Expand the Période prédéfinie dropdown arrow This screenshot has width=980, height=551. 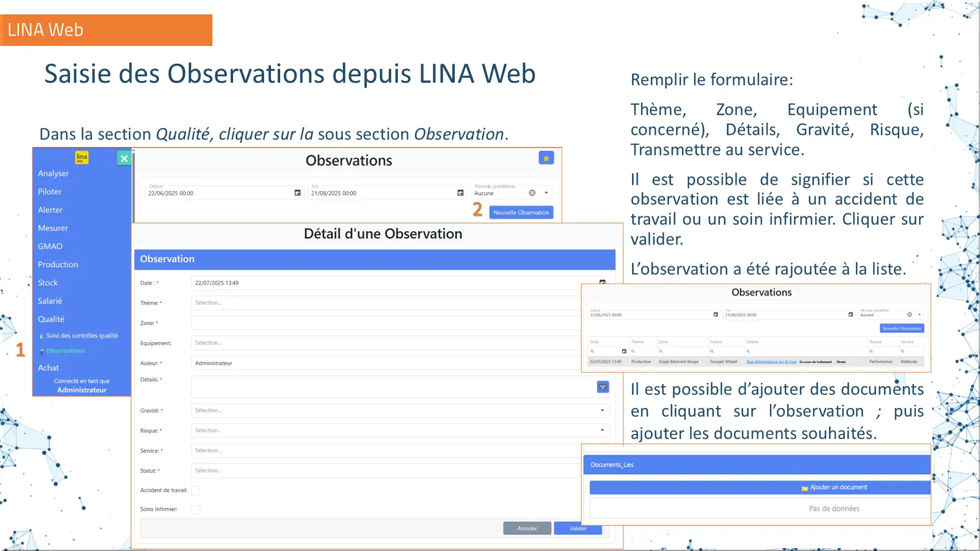[x=547, y=193]
